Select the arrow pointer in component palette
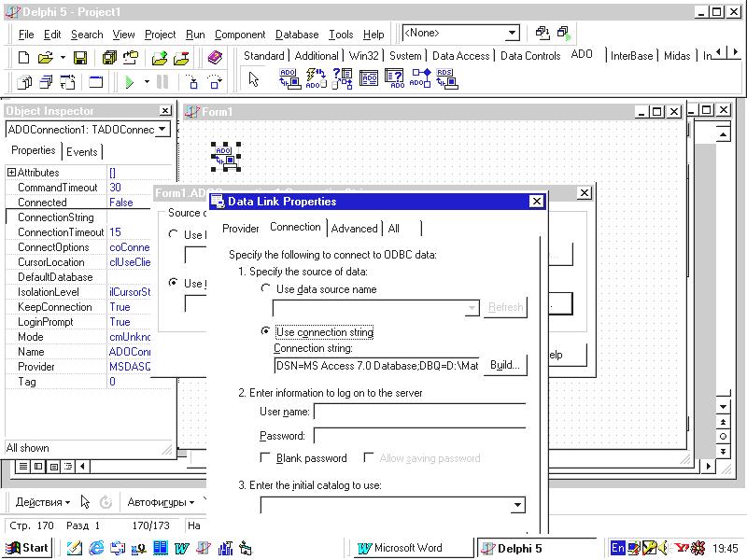This screenshot has width=747, height=560. coord(253,79)
